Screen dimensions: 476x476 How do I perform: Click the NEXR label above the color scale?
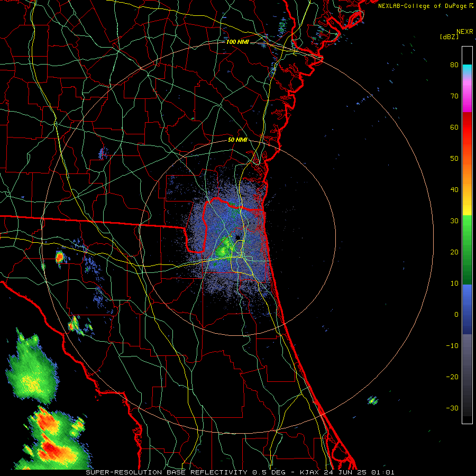click(x=465, y=32)
